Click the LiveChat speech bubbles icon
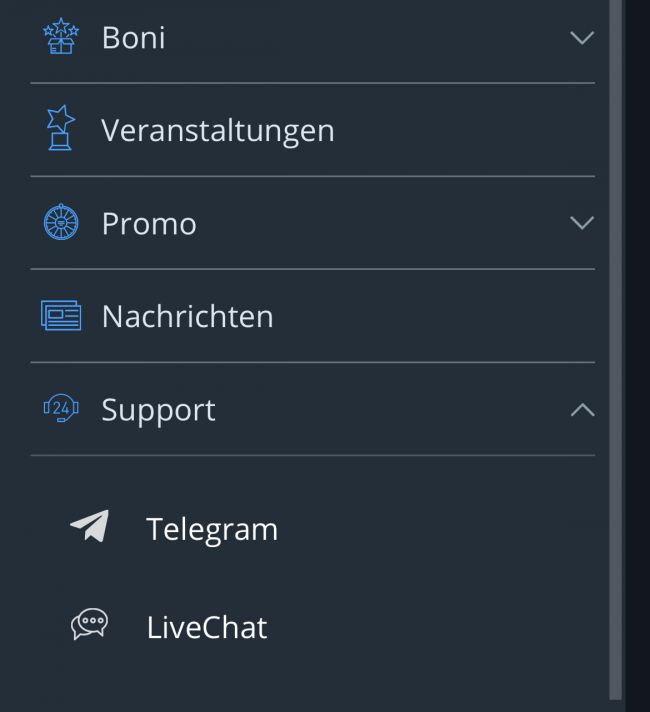 pos(89,624)
